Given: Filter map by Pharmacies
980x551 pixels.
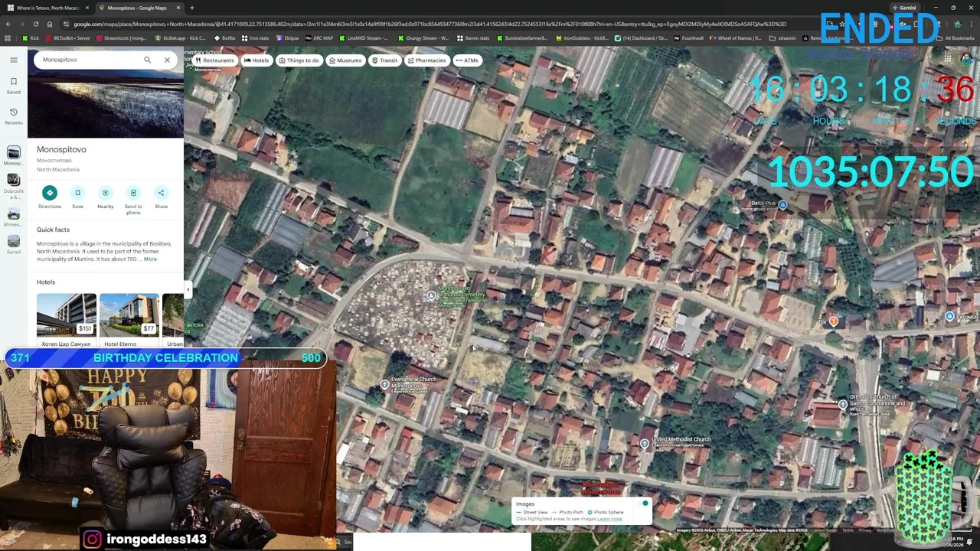Looking at the screenshot, I should (x=426, y=60).
